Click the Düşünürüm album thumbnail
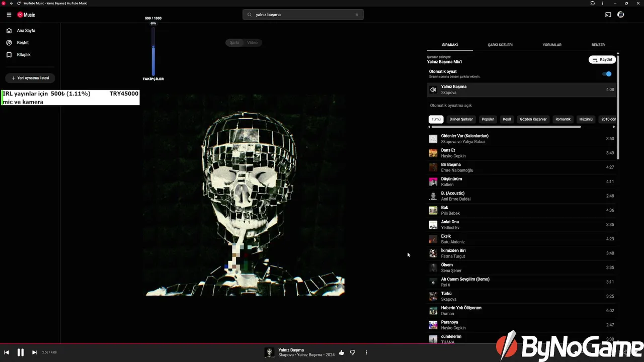The width and height of the screenshot is (644, 362). pyautogui.click(x=433, y=182)
